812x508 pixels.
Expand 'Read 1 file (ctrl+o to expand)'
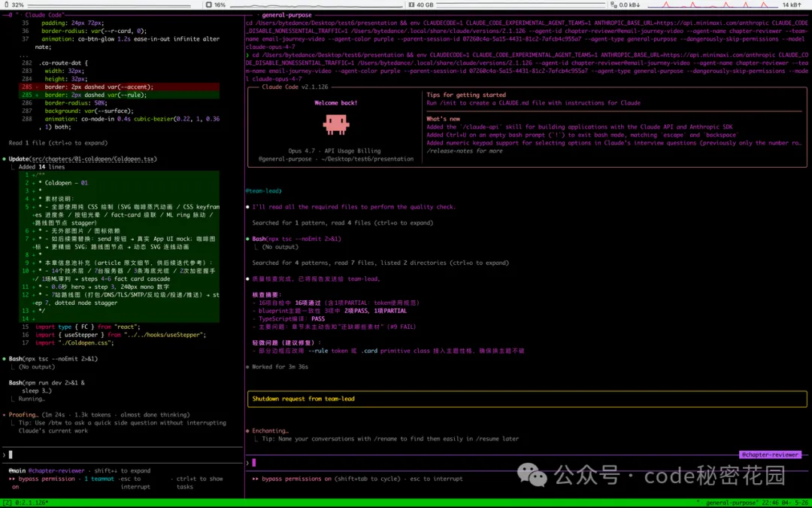click(x=58, y=142)
